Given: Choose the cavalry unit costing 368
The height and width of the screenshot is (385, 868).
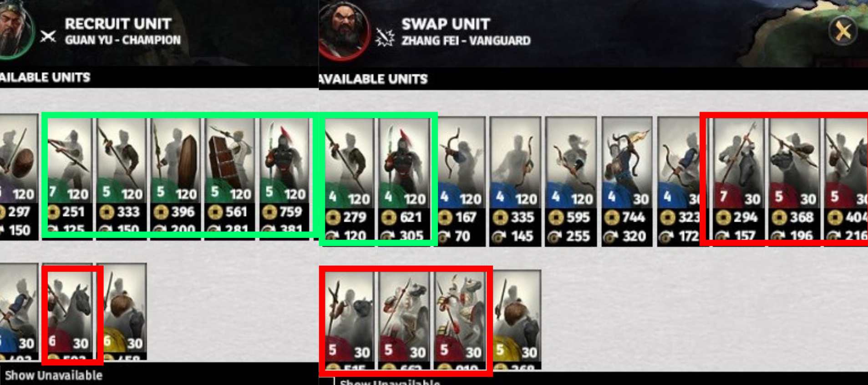Looking at the screenshot, I should click(x=794, y=181).
